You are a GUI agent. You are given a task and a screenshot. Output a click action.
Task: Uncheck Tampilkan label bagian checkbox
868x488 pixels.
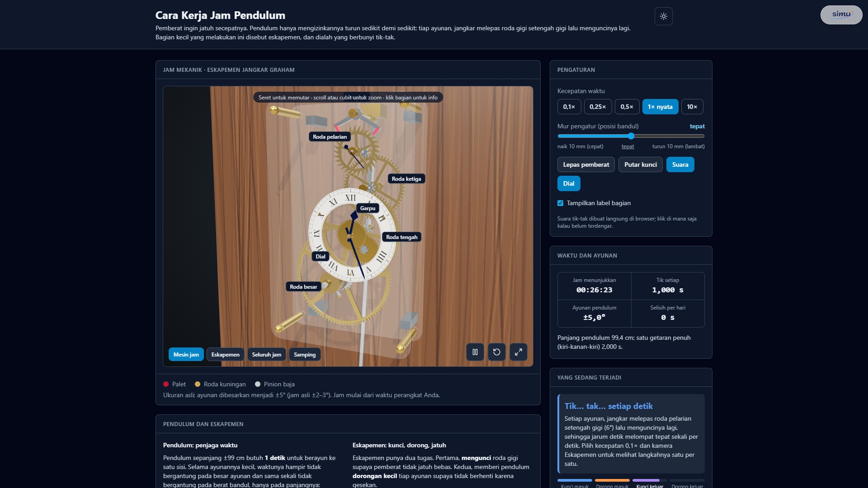561,203
